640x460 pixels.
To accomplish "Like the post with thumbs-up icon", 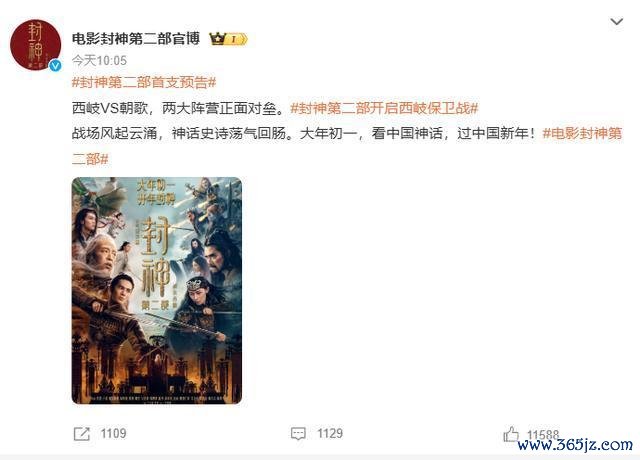I will click(511, 434).
